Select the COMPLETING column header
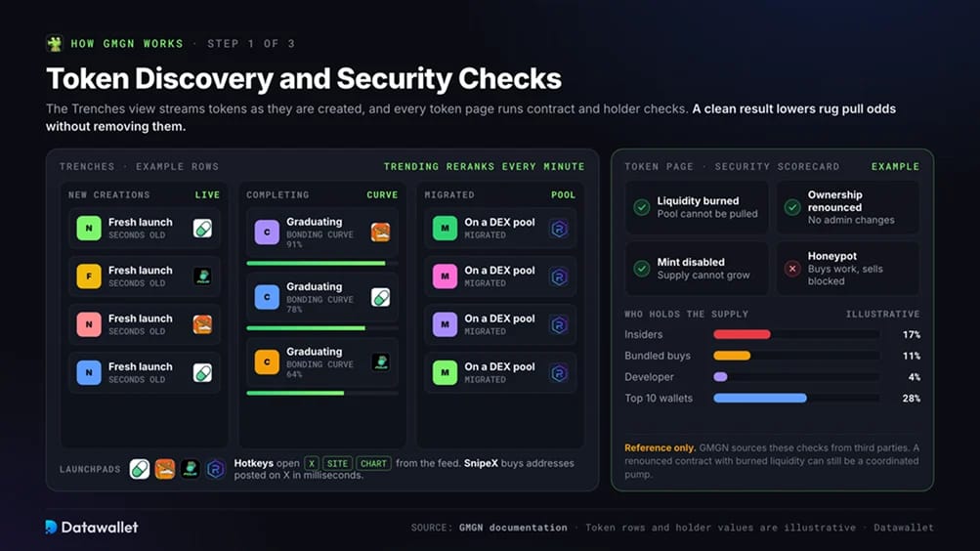Screen dimensions: 980x551 click(x=277, y=195)
